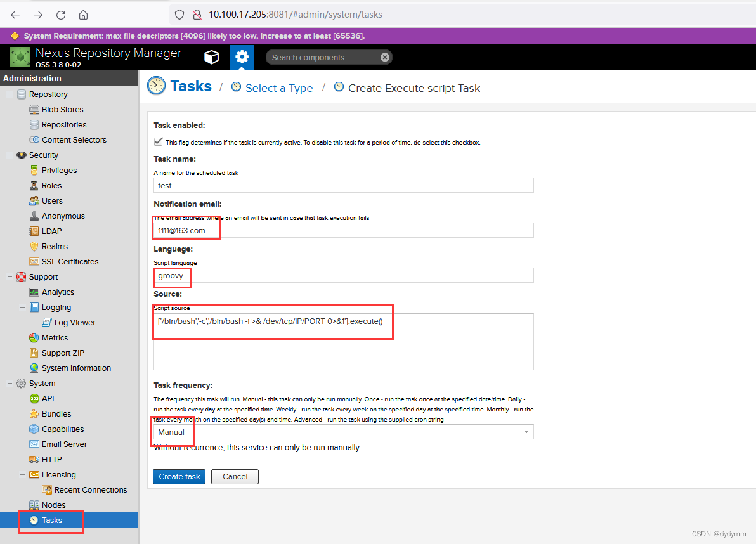The width and height of the screenshot is (756, 544).
Task: Click the Roles person icon
Action: [x=34, y=186]
